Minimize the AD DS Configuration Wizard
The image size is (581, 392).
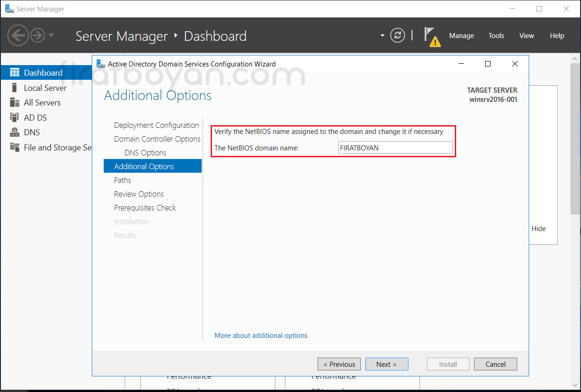[x=461, y=64]
